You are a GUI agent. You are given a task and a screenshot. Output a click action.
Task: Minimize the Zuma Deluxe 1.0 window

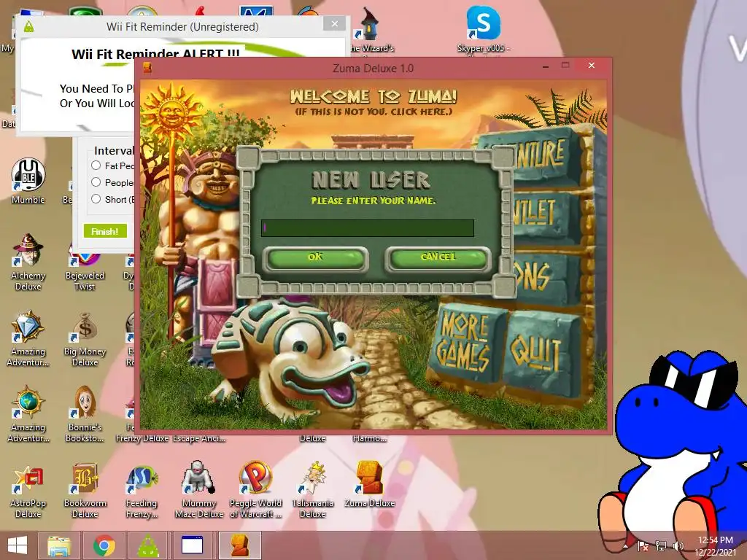[x=546, y=67]
